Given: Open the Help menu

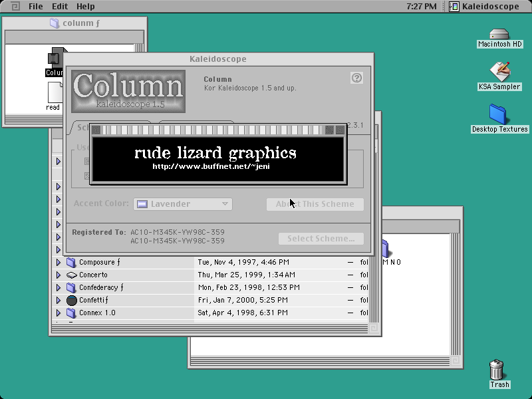Looking at the screenshot, I should coord(86,6).
